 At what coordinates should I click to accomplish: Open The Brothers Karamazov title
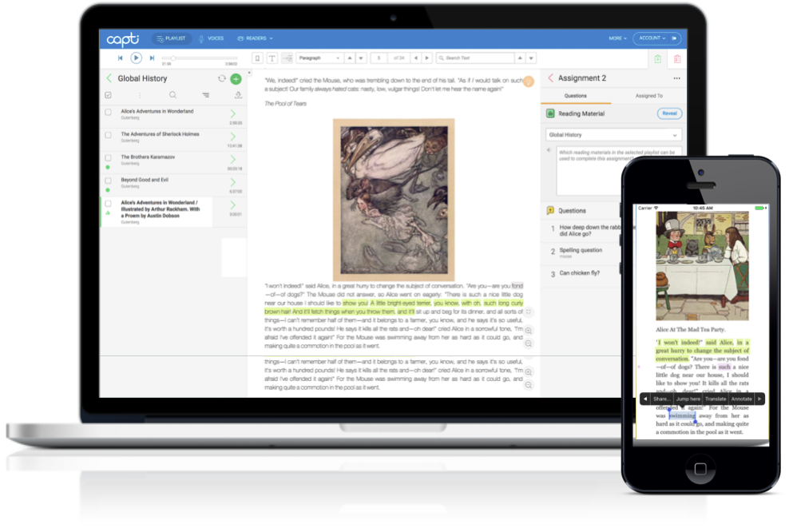pos(148,157)
